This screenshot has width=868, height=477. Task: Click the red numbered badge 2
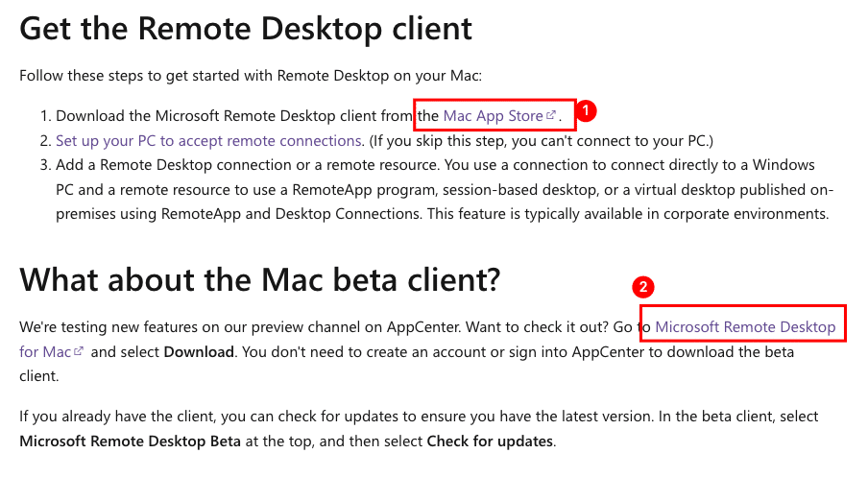642,287
